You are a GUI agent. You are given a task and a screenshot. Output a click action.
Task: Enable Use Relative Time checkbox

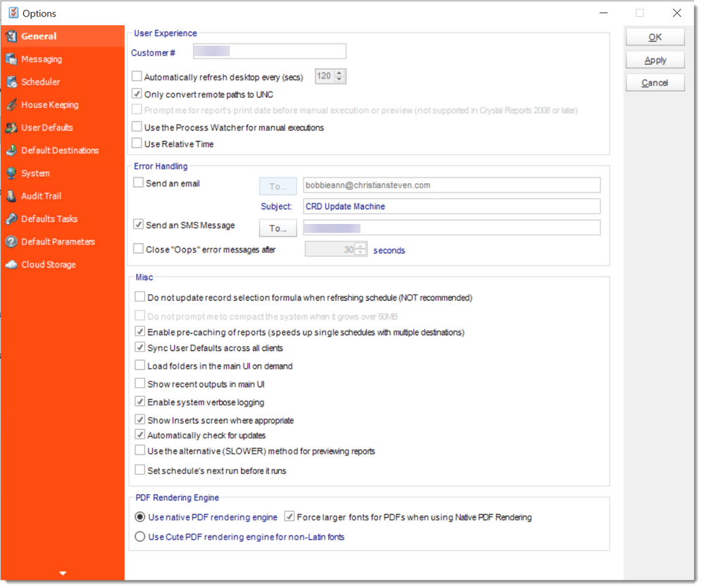[137, 144]
